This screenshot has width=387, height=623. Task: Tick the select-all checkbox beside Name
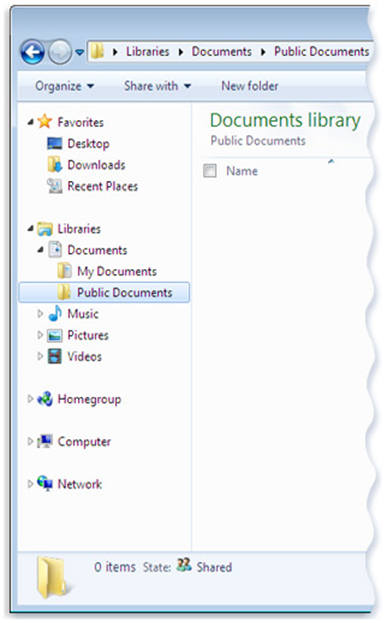coord(210,171)
